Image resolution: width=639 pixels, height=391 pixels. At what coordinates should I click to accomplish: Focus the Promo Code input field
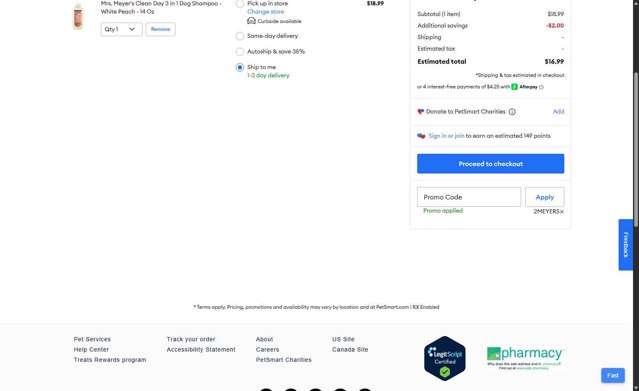[469, 197]
